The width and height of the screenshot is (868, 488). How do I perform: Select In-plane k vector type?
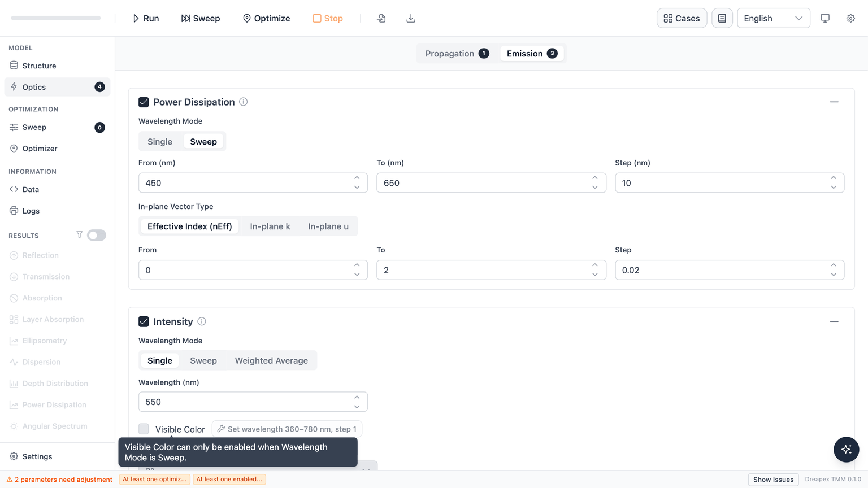pos(270,226)
